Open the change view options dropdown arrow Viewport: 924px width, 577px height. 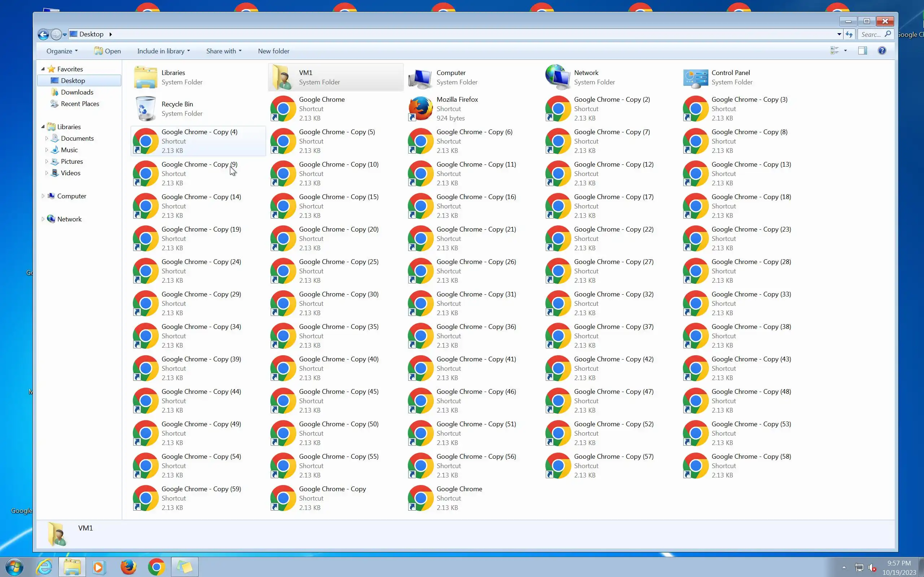(x=845, y=51)
